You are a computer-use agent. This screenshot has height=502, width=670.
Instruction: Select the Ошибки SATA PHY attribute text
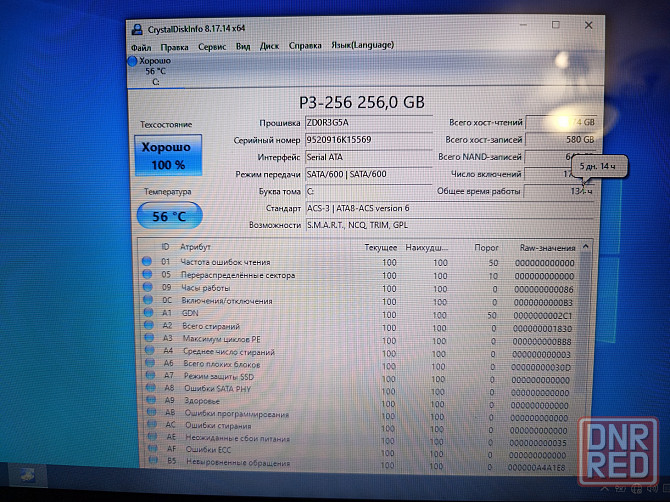(217, 389)
